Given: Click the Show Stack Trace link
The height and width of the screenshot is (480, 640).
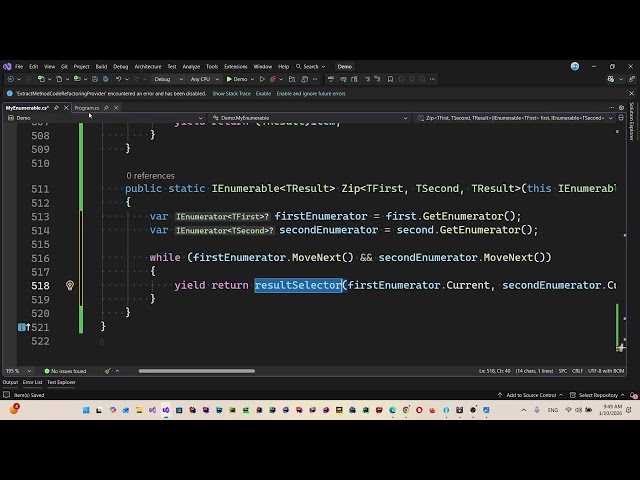Looking at the screenshot, I should pyautogui.click(x=231, y=93).
